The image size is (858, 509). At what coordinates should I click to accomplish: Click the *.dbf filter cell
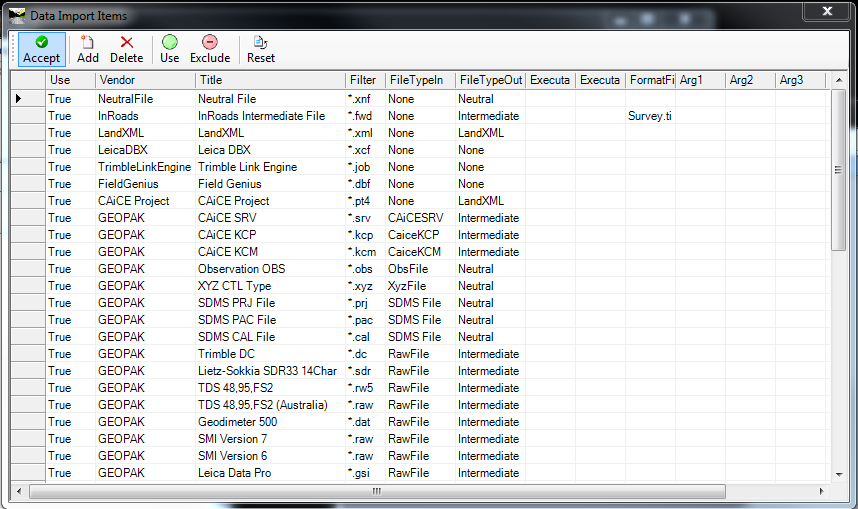[x=365, y=183]
